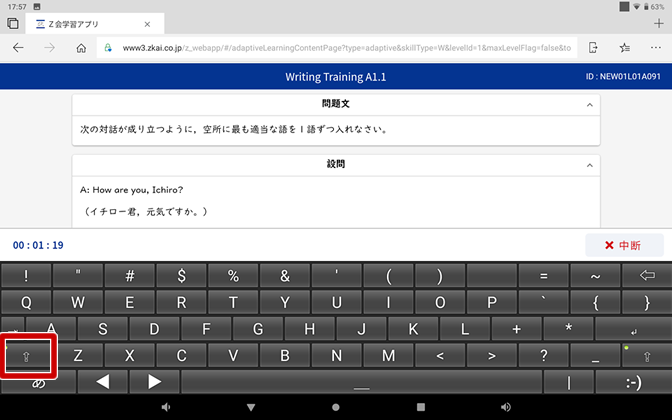
Task: Tap the Android back triangle button
Action: [251, 407]
